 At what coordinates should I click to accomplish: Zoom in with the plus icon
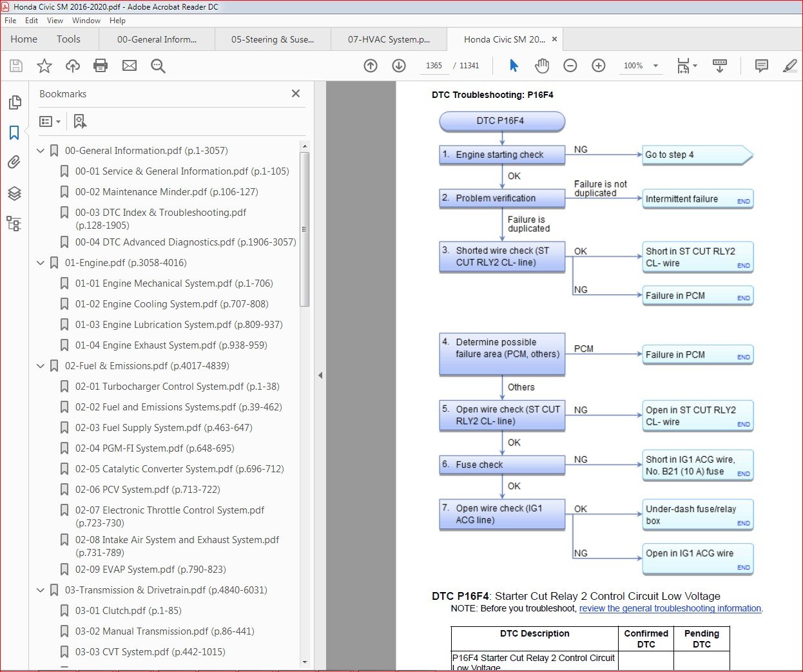pos(599,66)
